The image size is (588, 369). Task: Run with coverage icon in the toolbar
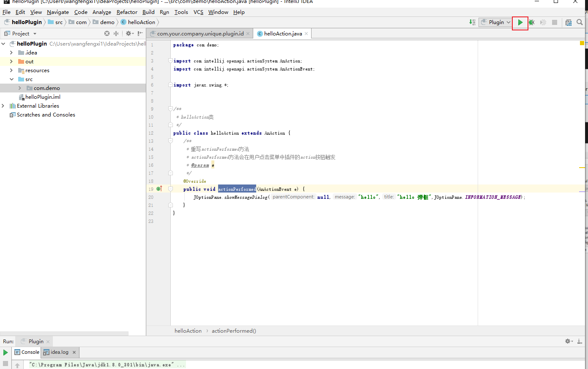point(543,22)
